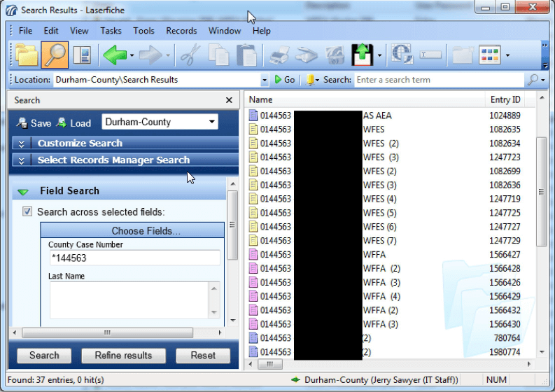Open the view style dropdown arrow
The height and width of the screenshot is (392, 555).
pos(507,55)
